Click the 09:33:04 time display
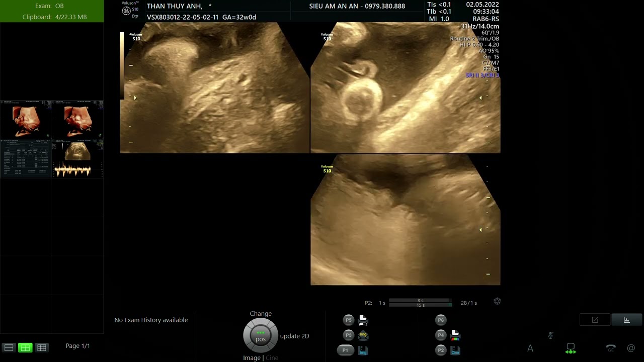This screenshot has width=644, height=362. (486, 12)
